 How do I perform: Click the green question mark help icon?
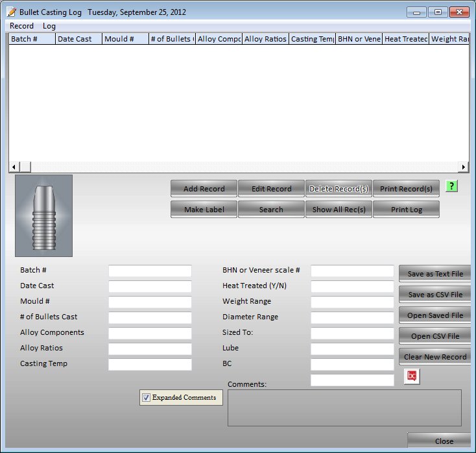452,187
